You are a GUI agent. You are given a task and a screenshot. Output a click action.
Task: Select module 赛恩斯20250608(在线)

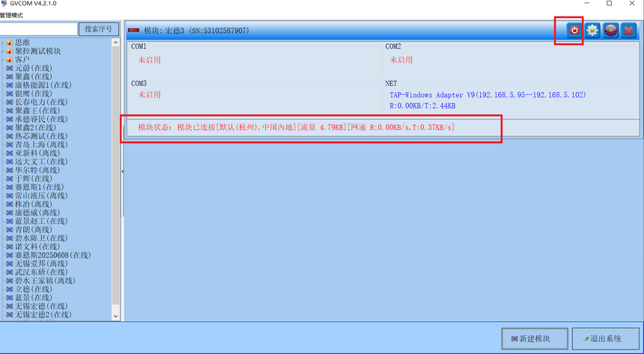[x=52, y=255]
